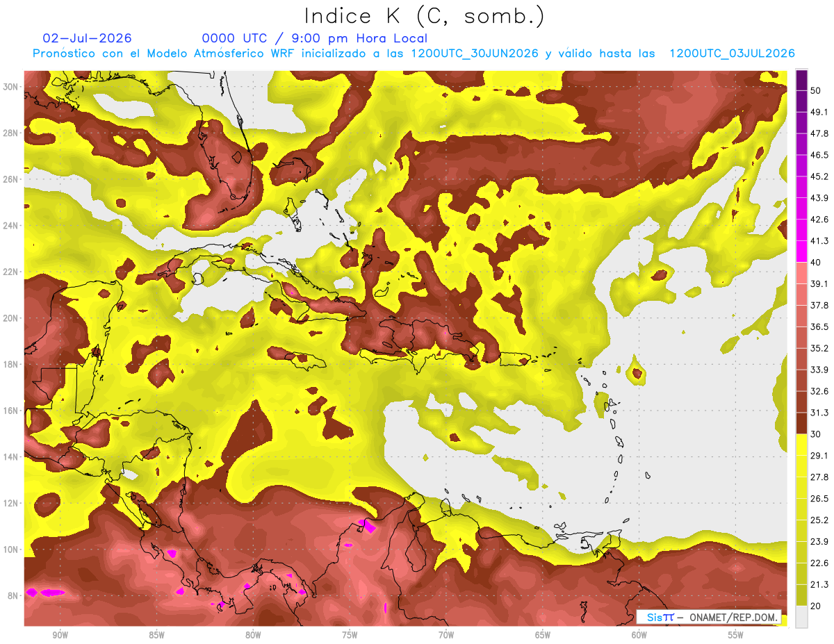
Task: Select the date label "02-Jul-2026"
Action: [87, 38]
